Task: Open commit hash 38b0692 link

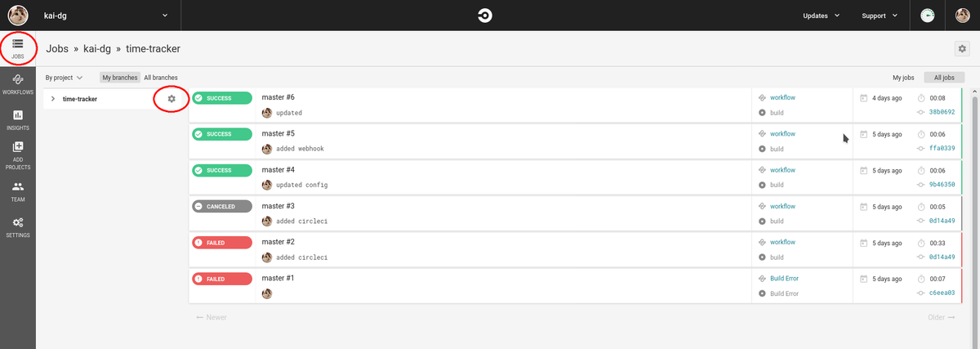Action: click(x=942, y=112)
